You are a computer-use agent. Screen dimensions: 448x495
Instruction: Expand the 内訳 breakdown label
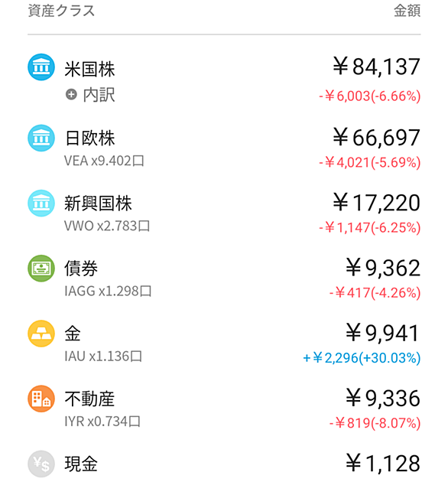pos(99,95)
